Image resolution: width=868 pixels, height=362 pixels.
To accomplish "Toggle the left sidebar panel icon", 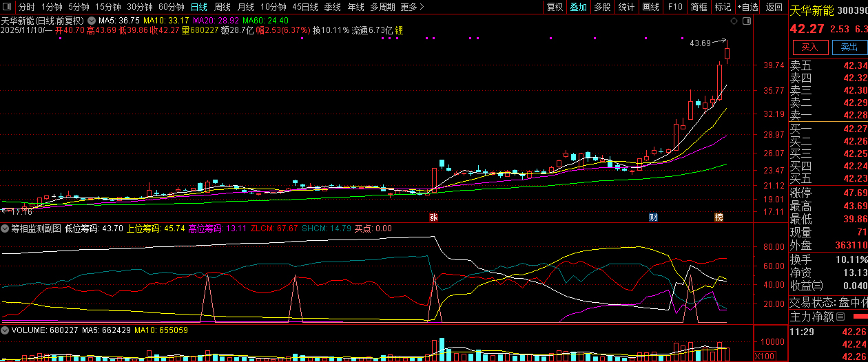I will pyautogui.click(x=7, y=7).
